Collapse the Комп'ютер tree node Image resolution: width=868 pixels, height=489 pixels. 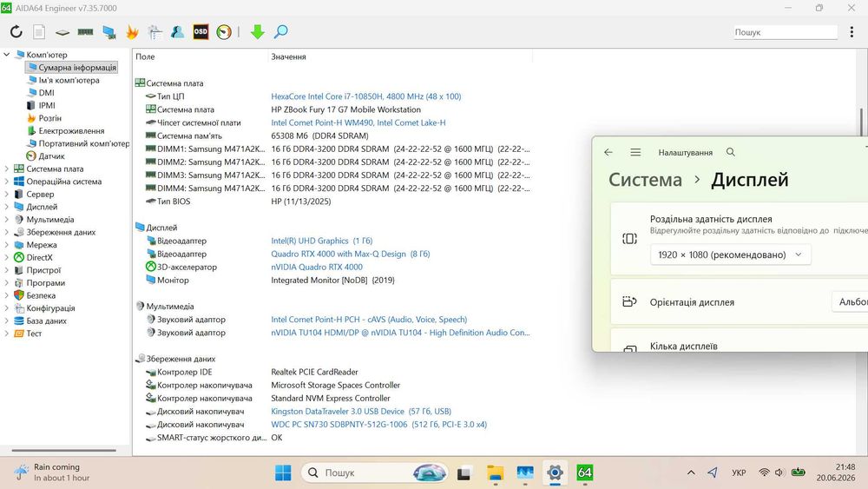tap(7, 55)
